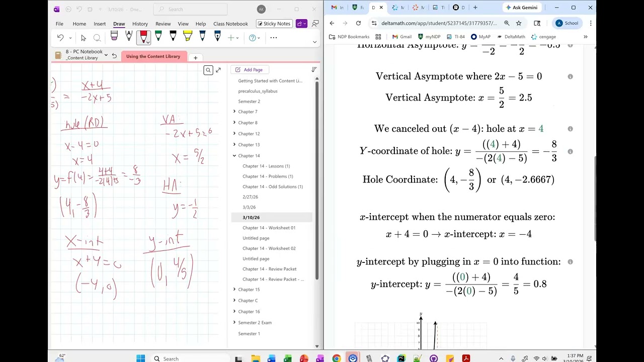Open the Draw ribbon tab
Viewport: 644px width, 362px height.
(x=119, y=24)
